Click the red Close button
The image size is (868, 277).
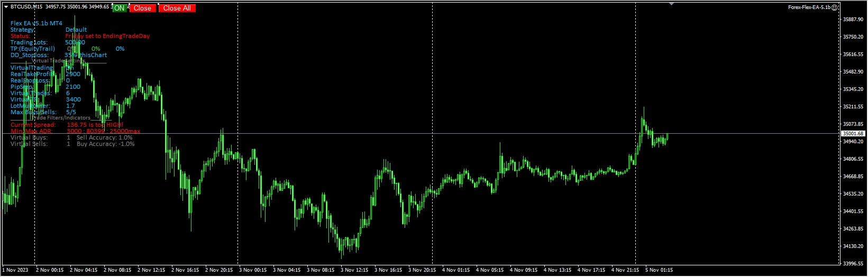(x=142, y=8)
